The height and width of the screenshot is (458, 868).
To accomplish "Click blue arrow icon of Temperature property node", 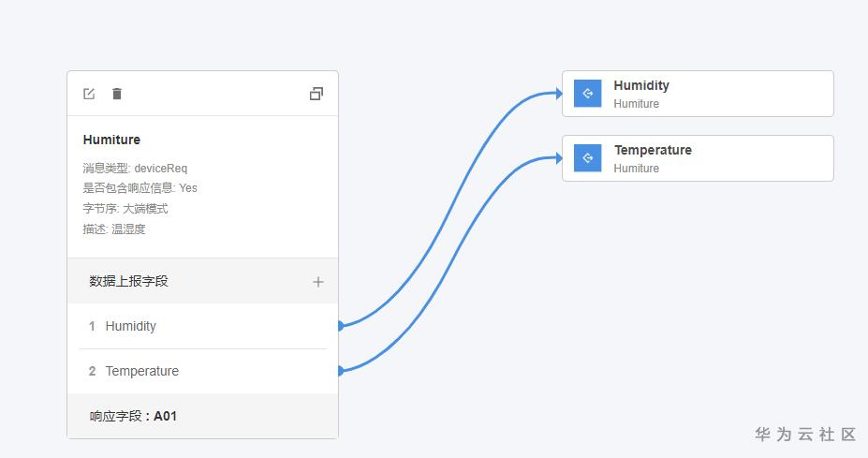I will 587,158.
